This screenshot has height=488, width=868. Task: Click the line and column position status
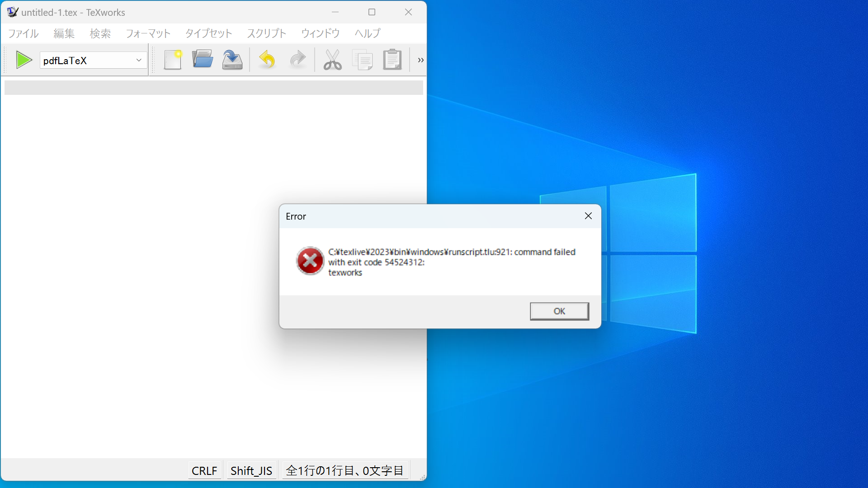[345, 471]
